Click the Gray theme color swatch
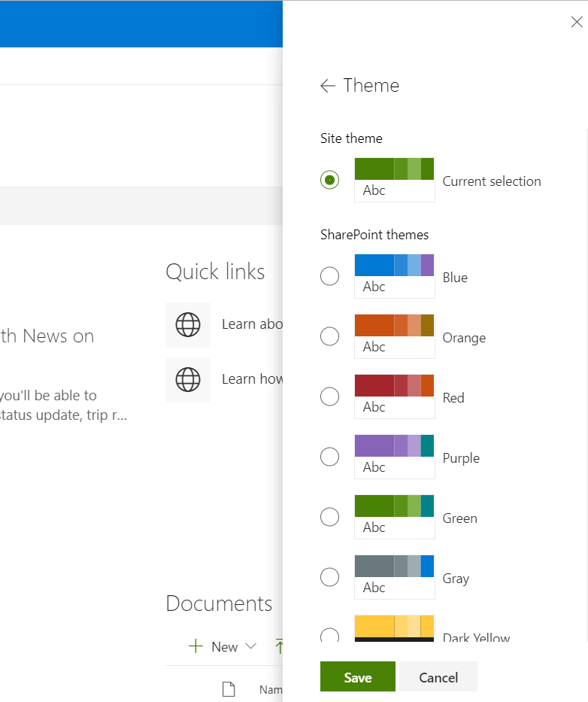This screenshot has width=588, height=702. 394,577
